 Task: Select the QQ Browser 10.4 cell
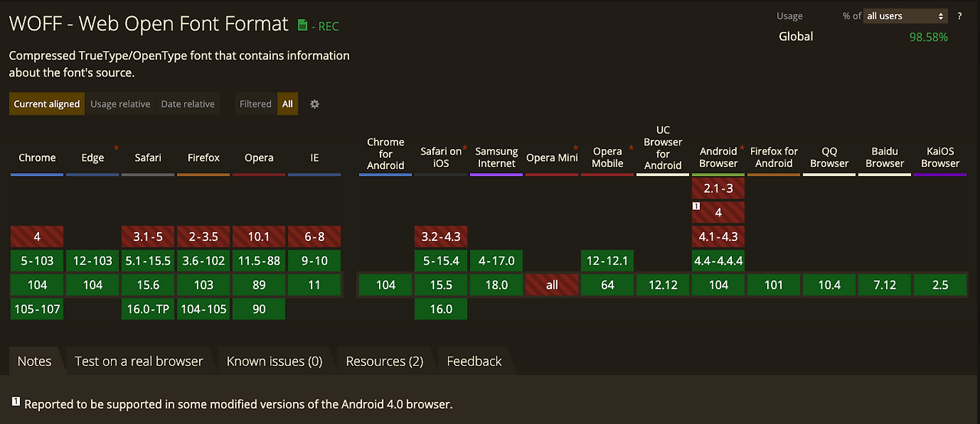point(829,285)
